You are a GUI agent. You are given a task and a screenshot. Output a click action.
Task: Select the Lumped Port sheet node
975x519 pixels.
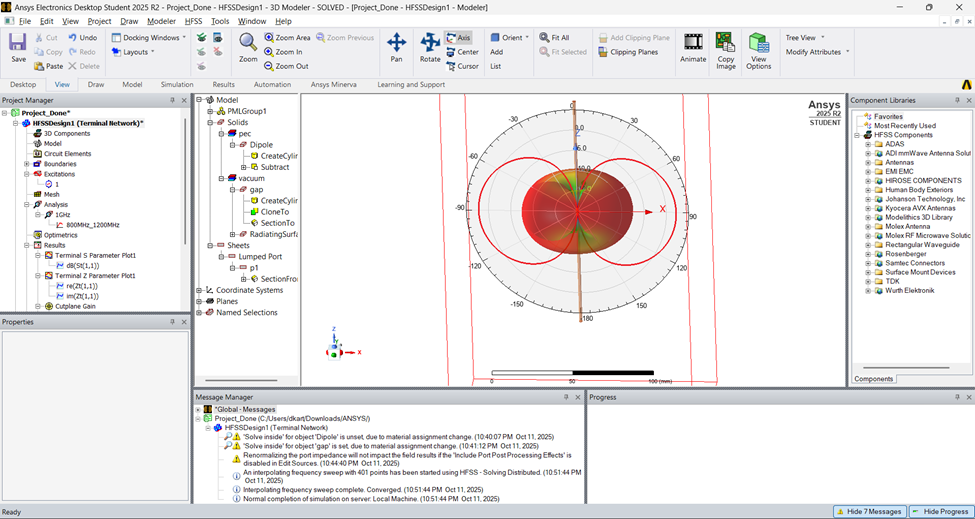point(261,257)
